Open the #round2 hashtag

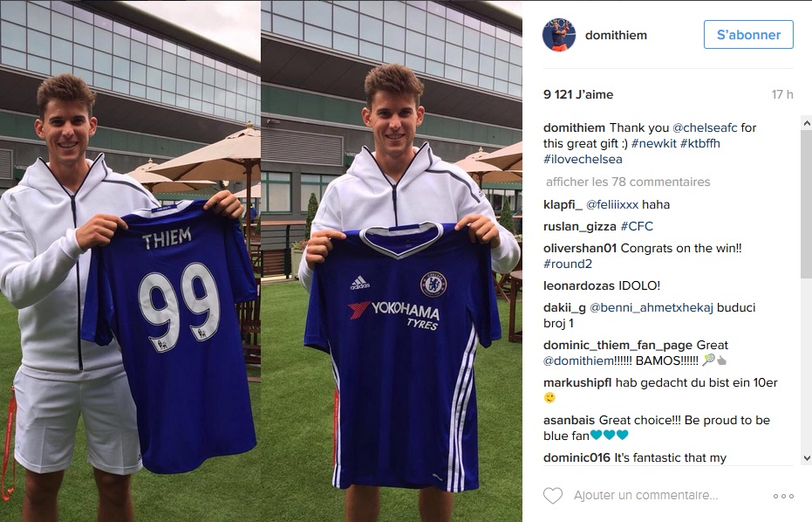[x=568, y=264]
